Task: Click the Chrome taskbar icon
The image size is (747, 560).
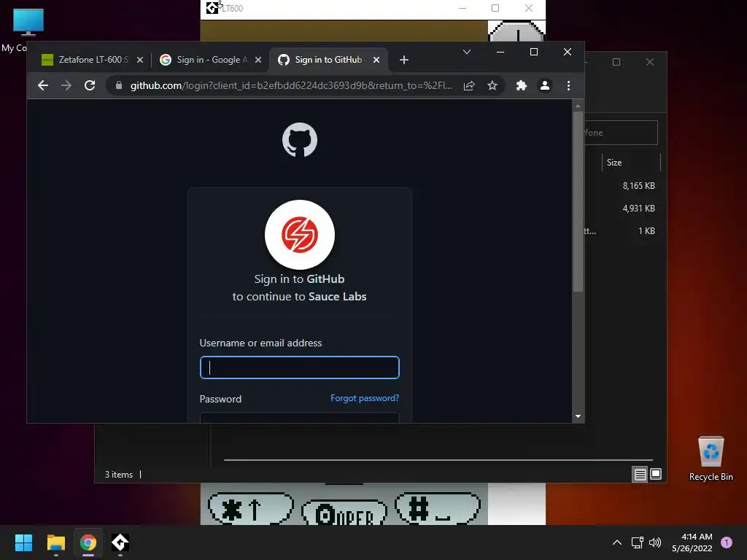Action: coord(88,542)
